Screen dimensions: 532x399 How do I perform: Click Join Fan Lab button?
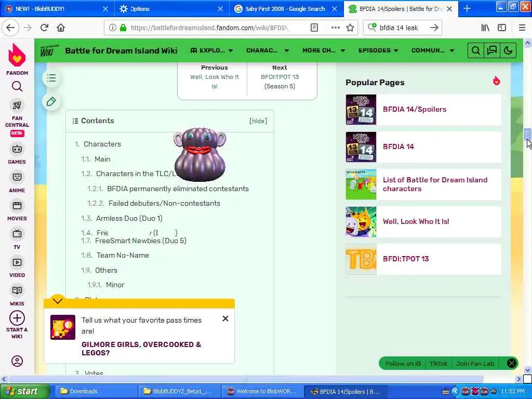click(x=475, y=364)
